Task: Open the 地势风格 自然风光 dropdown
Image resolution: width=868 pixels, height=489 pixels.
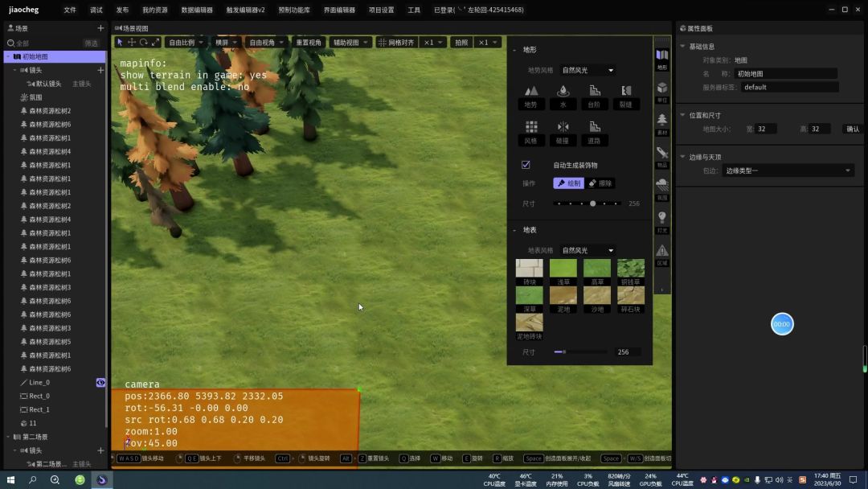Action: (588, 70)
